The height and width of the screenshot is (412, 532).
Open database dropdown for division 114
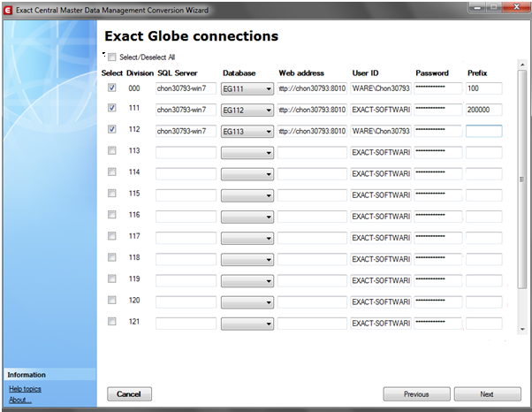[247, 174]
